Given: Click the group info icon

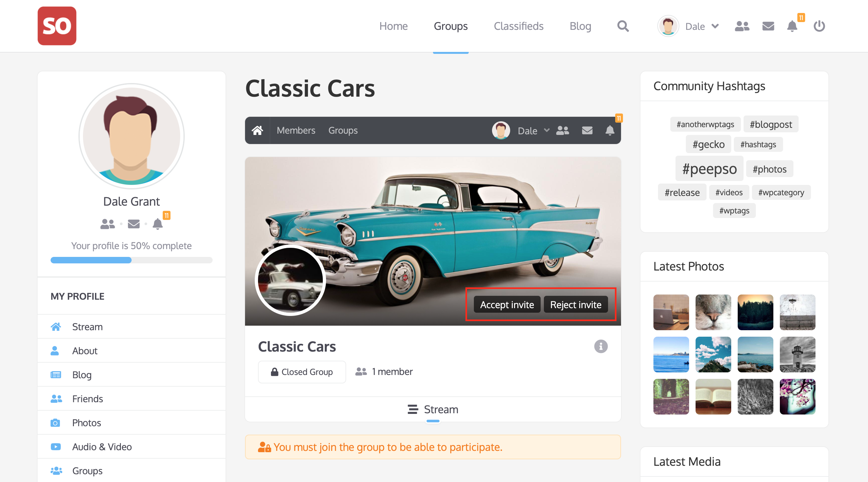Looking at the screenshot, I should (x=601, y=346).
